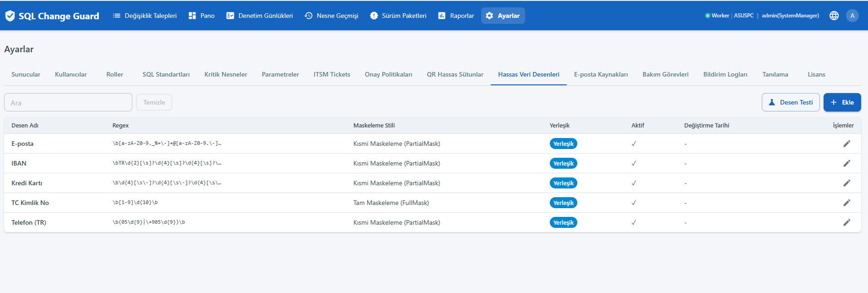
Task: Click the Temizle button
Action: [x=154, y=102]
